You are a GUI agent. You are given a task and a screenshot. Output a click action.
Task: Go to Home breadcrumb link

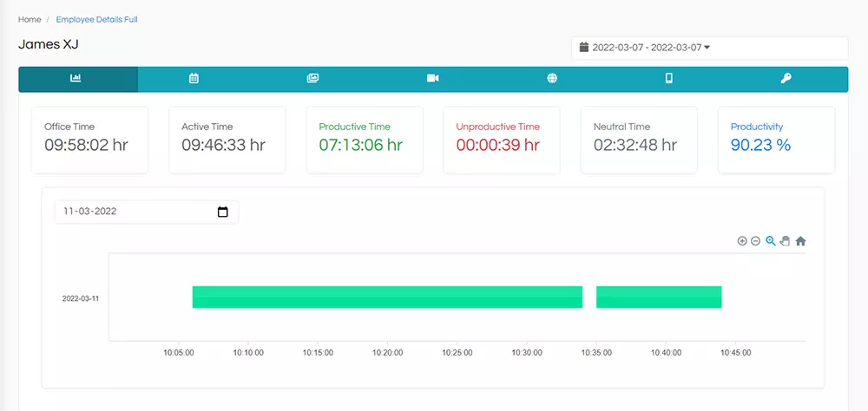(30, 19)
